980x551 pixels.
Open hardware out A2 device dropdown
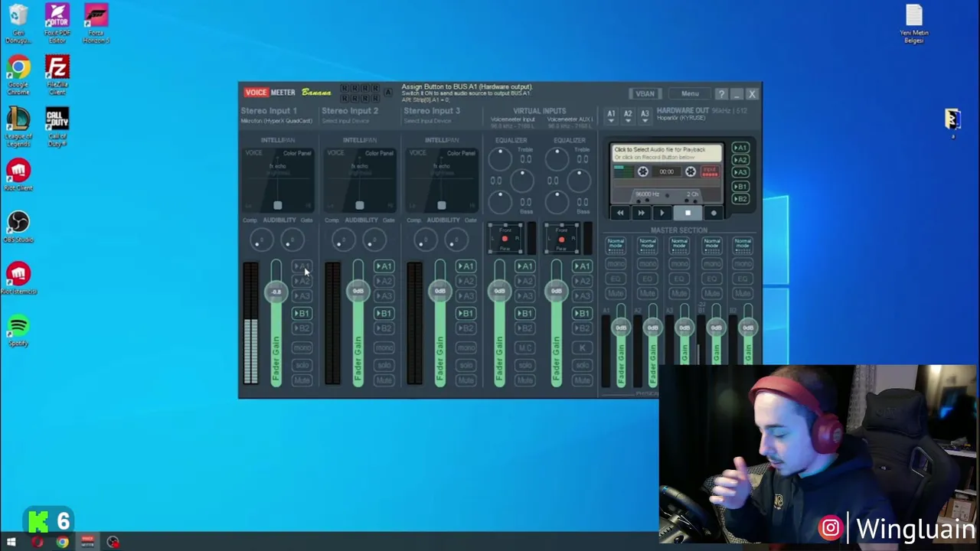coord(628,115)
